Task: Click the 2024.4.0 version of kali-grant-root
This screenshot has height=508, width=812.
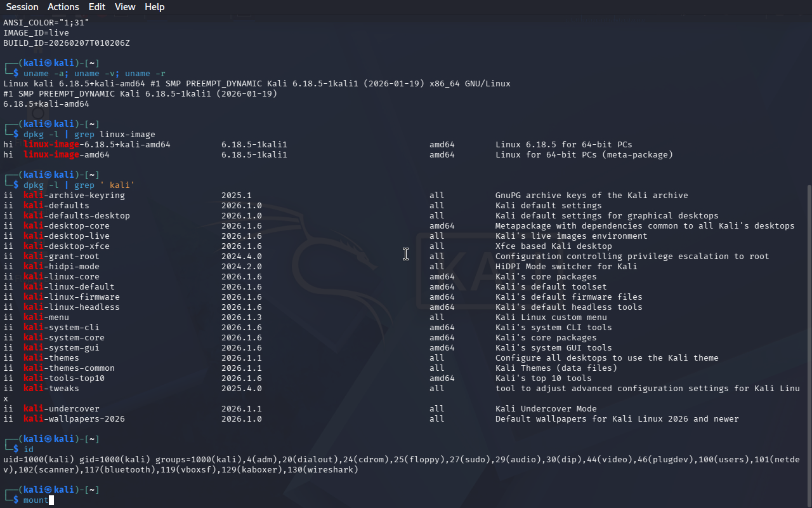Action: [x=241, y=257]
